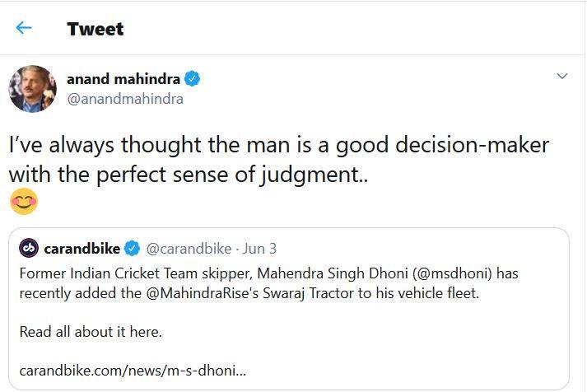The width and height of the screenshot is (587, 392).
Task: Expand the tweet options chevron
Action: coord(562,77)
